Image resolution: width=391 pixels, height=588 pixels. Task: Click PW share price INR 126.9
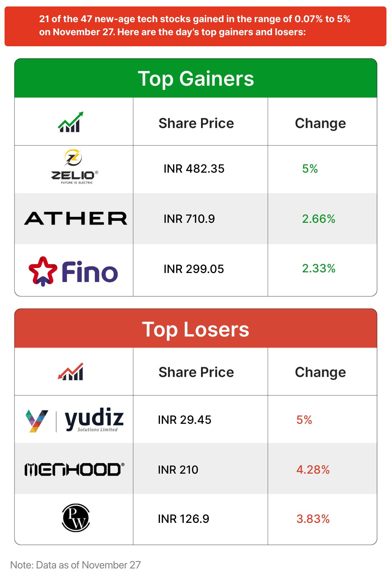coord(183,519)
